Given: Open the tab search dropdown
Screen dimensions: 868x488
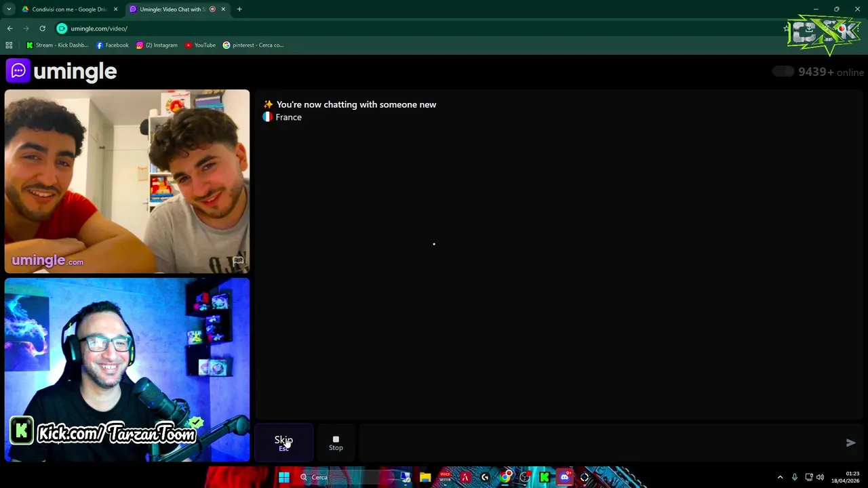Looking at the screenshot, I should (x=9, y=9).
